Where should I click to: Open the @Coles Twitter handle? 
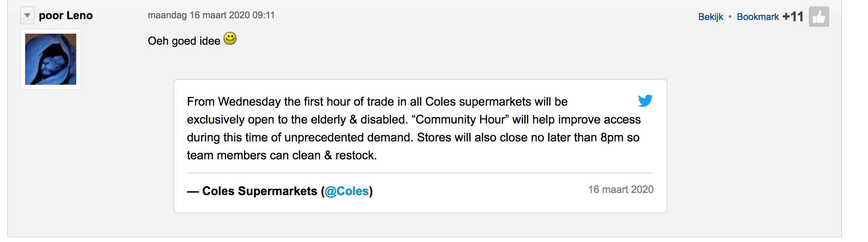click(x=347, y=191)
